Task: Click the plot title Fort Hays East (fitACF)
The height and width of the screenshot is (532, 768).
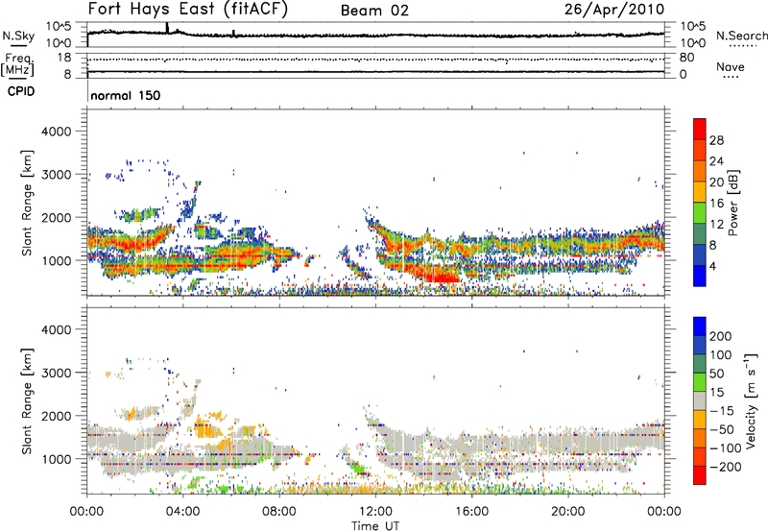Action: pyautogui.click(x=188, y=10)
